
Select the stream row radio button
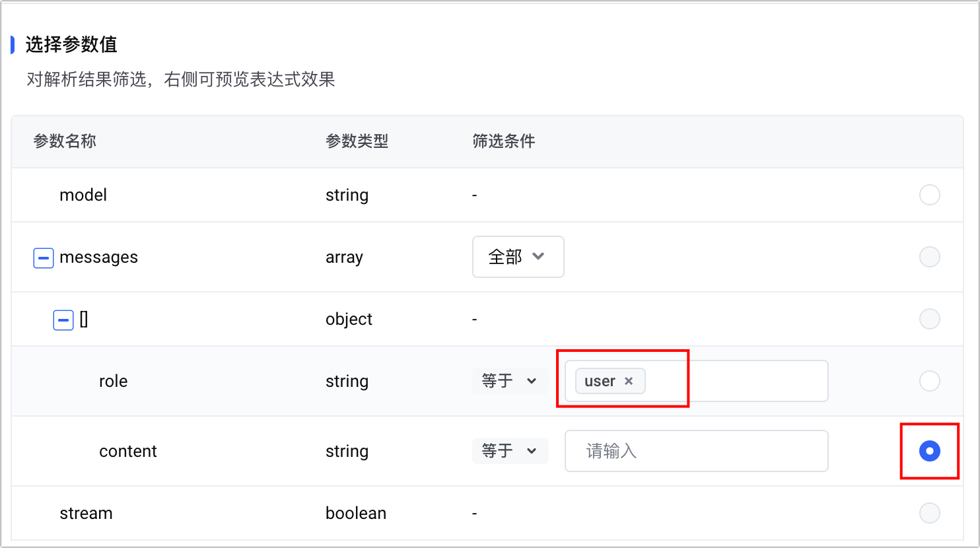(929, 513)
